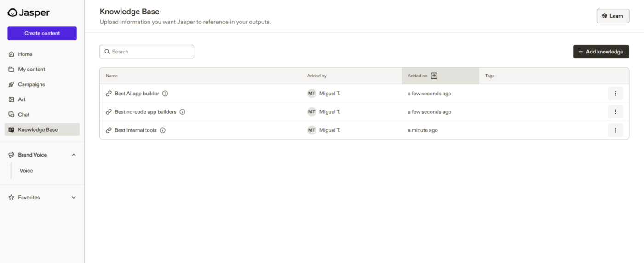Sort by the Added by column header
This screenshot has height=263, width=644.
(x=317, y=76)
